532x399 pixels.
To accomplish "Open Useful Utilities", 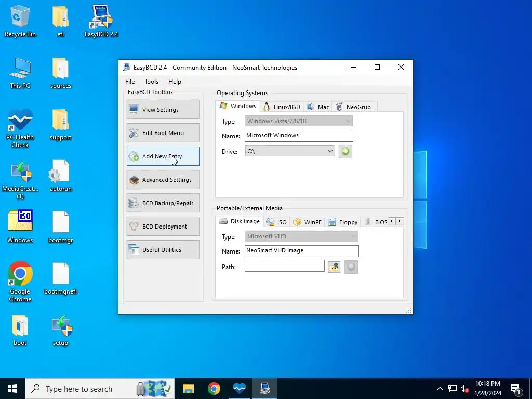I will (x=163, y=250).
